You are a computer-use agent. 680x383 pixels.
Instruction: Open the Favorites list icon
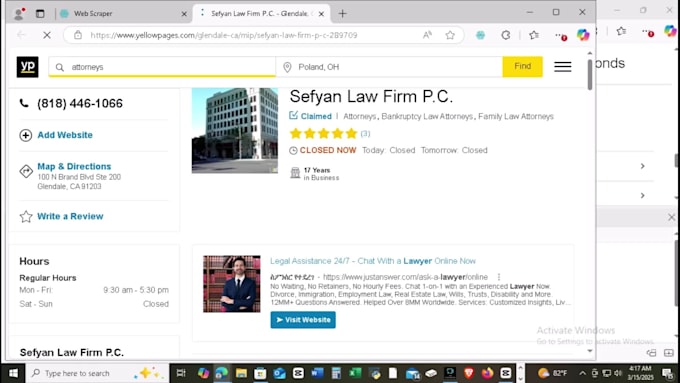tap(534, 35)
